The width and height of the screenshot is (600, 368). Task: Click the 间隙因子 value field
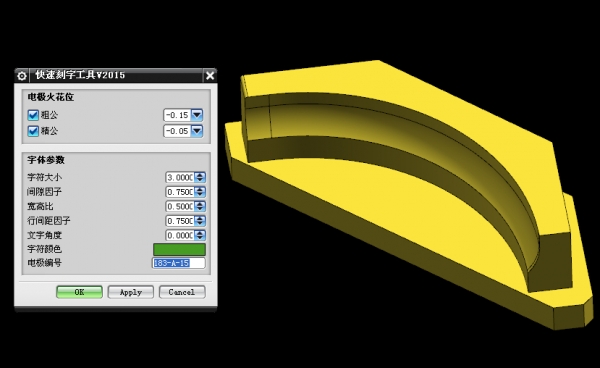180,192
